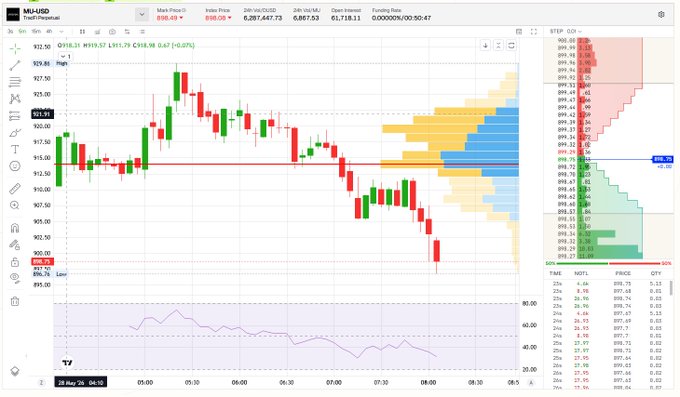Click the MU-USD TradFi Perpetual title
Viewport: 680px width, 397px height.
[42, 14]
